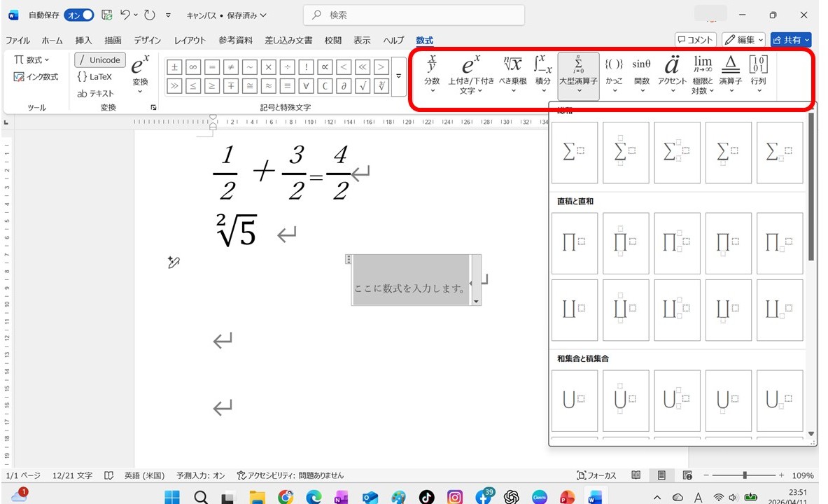Select the first summation operator thumbnail

tap(575, 153)
